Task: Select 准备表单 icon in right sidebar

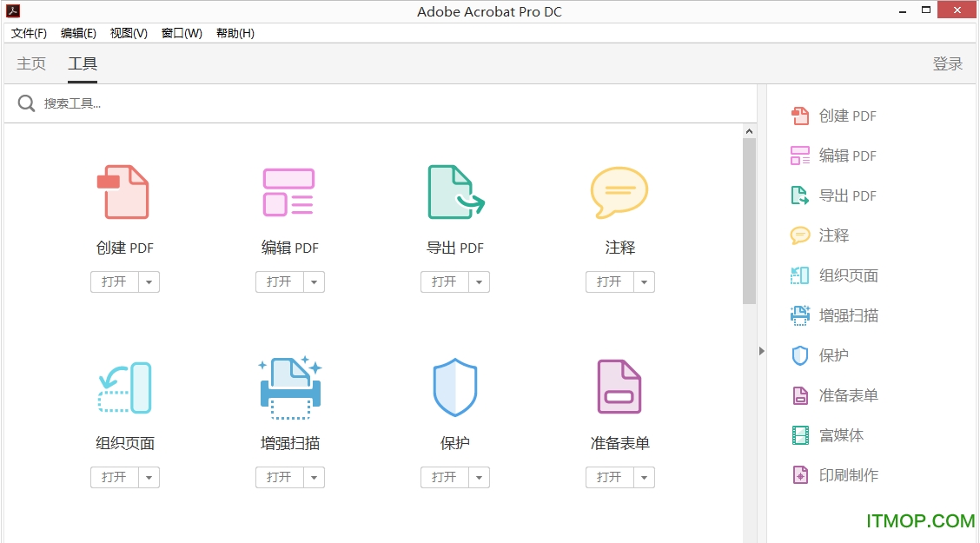Action: [x=800, y=395]
